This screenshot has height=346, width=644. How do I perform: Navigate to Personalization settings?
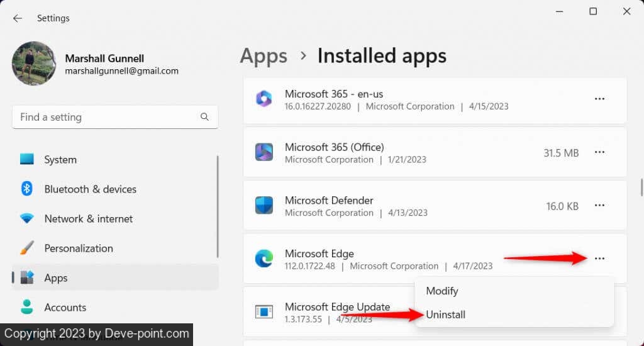(79, 248)
